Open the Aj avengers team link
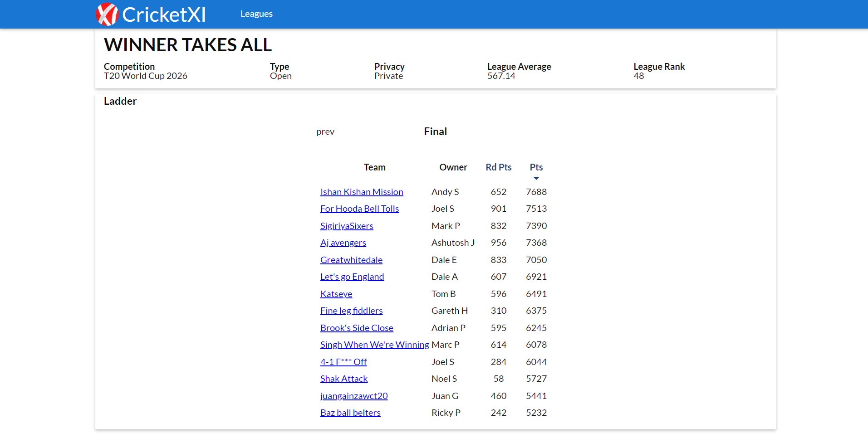Image resolution: width=868 pixels, height=438 pixels. point(343,243)
